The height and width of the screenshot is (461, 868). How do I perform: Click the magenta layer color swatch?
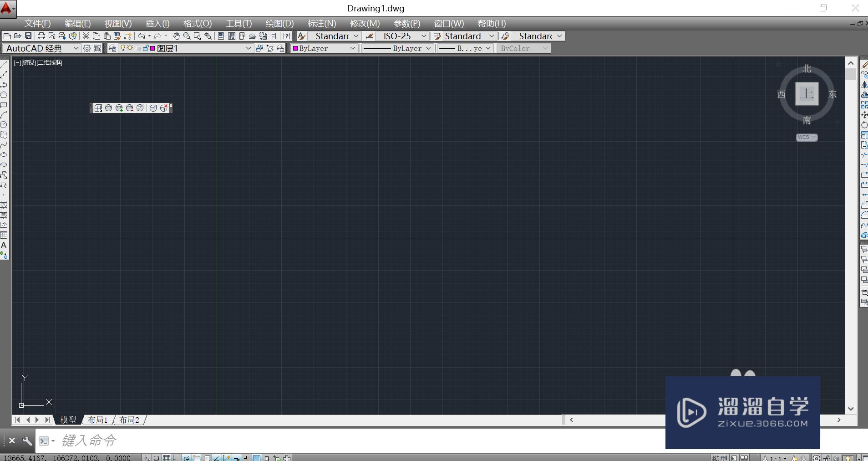point(152,48)
